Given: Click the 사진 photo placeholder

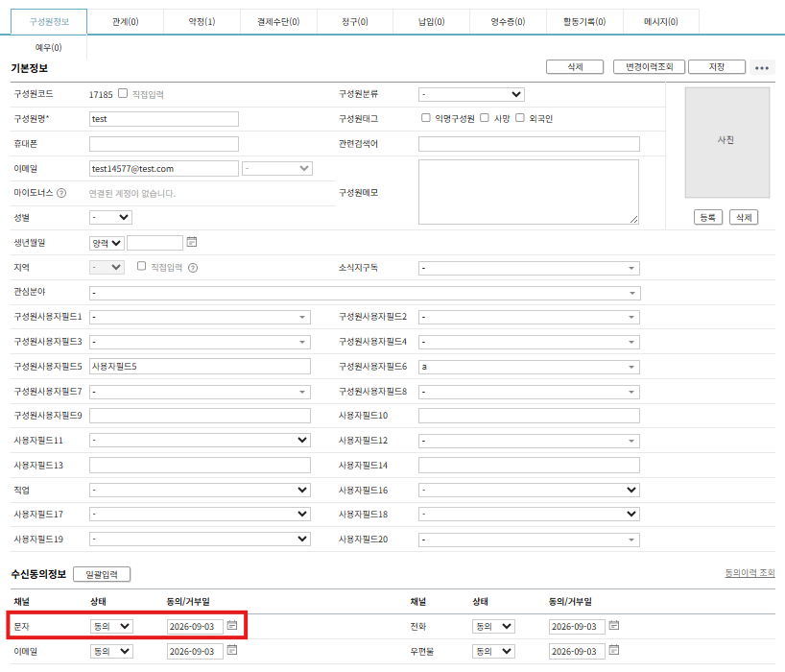Looking at the screenshot, I should (726, 143).
